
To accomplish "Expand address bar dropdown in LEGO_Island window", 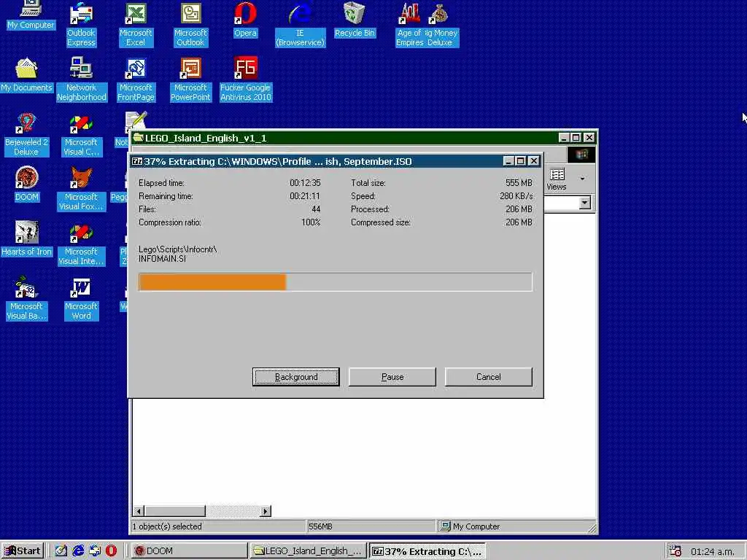I will [584, 203].
